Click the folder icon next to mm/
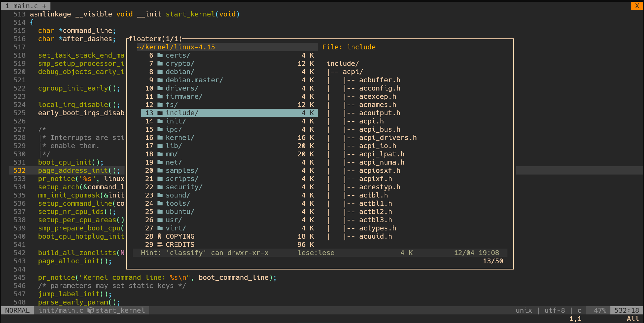644x323 pixels. pos(160,154)
